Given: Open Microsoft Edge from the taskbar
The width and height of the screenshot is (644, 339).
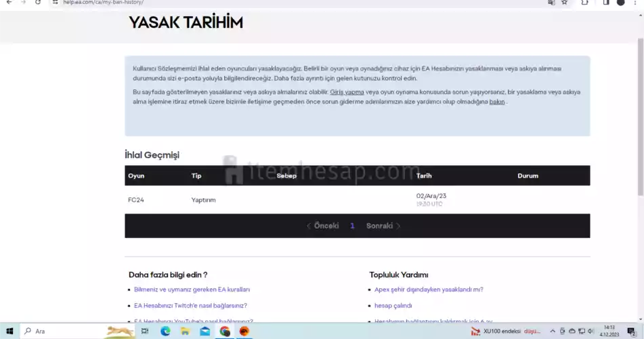Looking at the screenshot, I should tap(165, 331).
